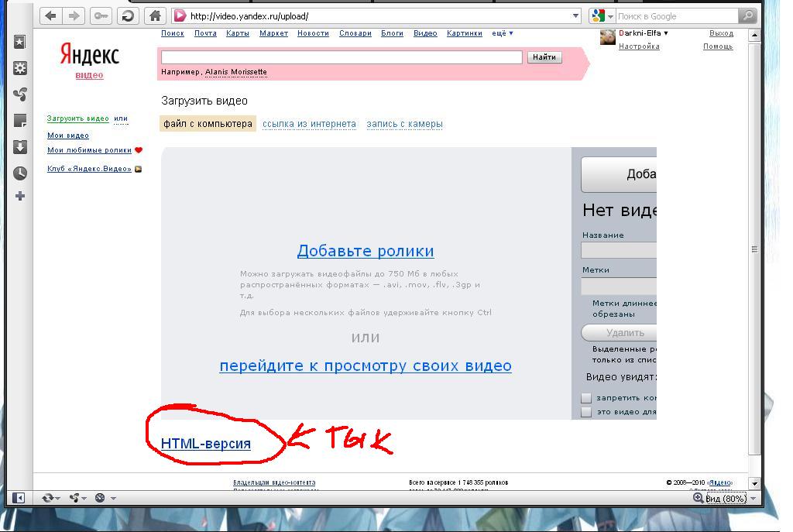The height and width of the screenshot is (532, 793).
Task: Tick the 'это видео для...' checkbox
Action: pos(586,412)
